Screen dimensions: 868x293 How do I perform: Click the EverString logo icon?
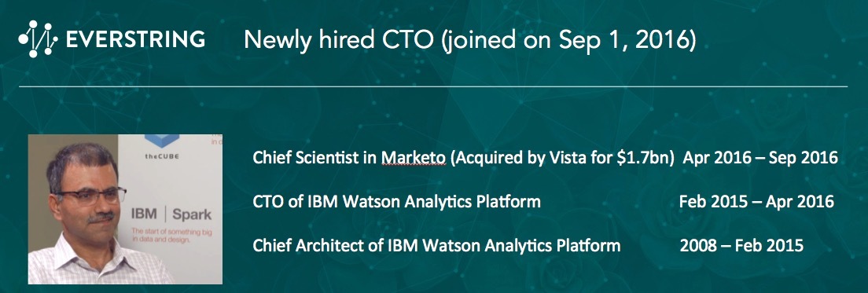pos(39,38)
